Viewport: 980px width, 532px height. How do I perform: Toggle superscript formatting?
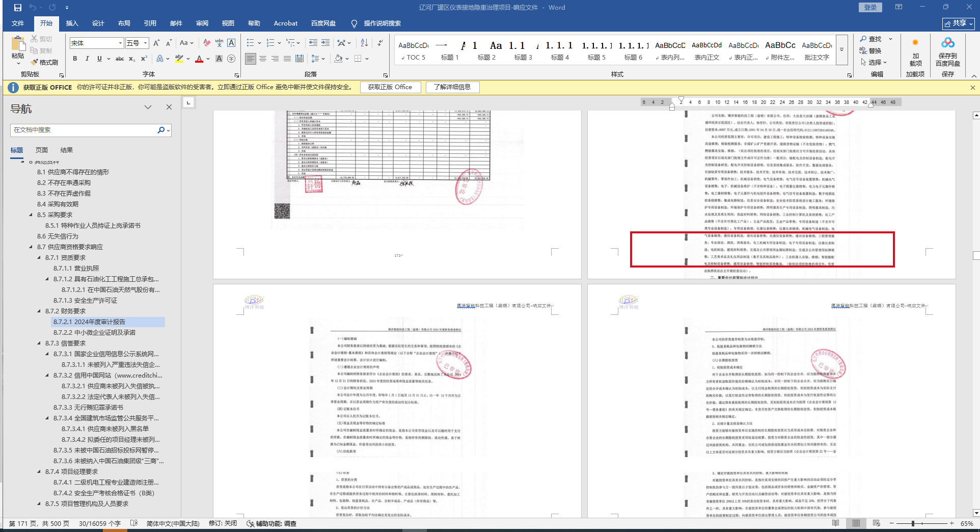[x=144, y=59]
